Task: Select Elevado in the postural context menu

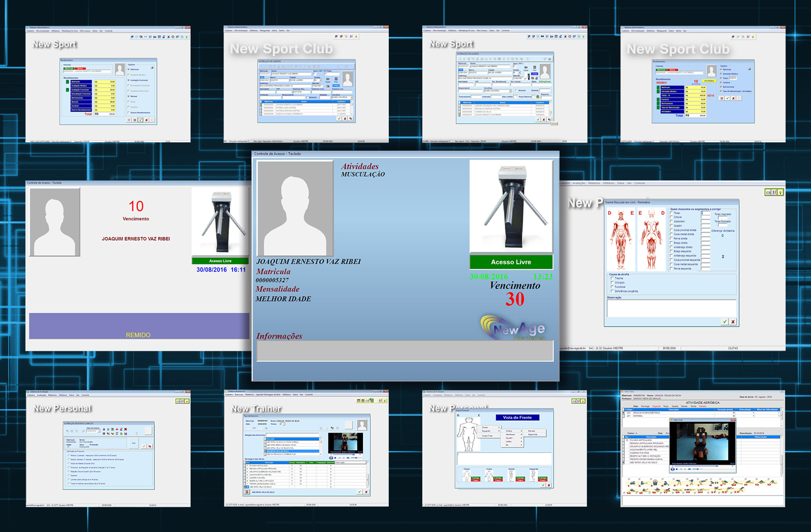Action: coord(535,431)
